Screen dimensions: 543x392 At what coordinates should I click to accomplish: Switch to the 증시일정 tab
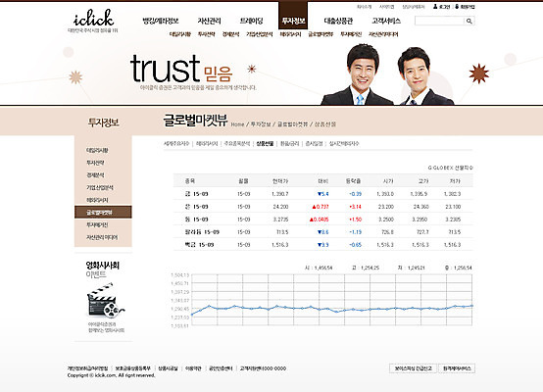click(x=314, y=143)
